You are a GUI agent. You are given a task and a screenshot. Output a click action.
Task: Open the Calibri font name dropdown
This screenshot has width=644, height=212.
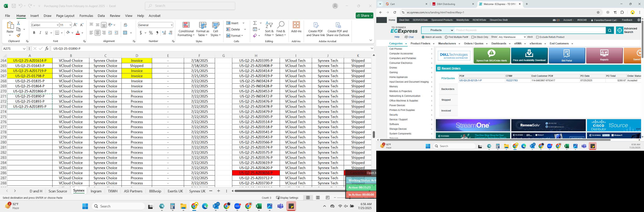(57, 25)
